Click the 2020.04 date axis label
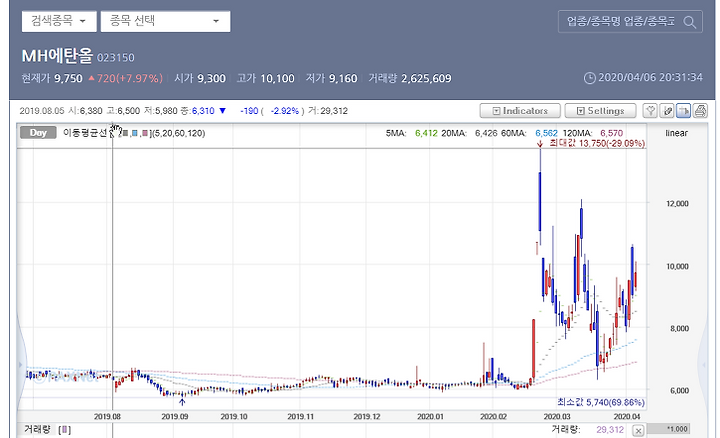The image size is (720, 438). [x=627, y=417]
